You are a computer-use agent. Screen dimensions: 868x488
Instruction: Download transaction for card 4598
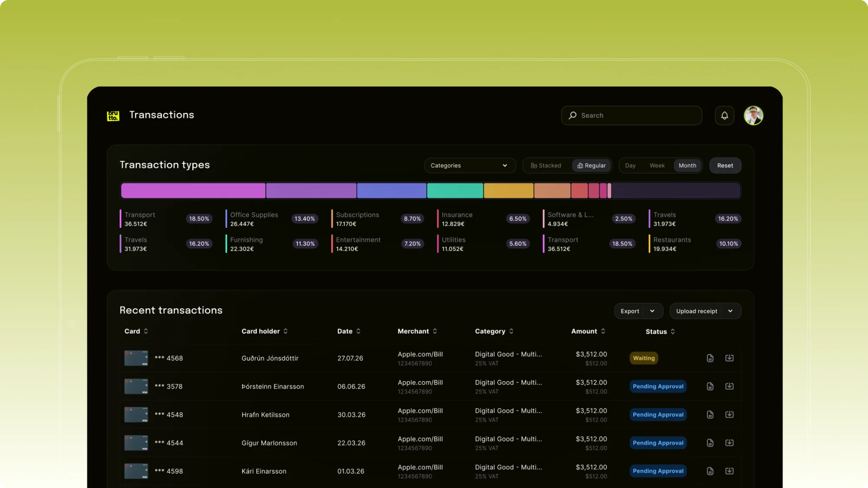pyautogui.click(x=730, y=471)
